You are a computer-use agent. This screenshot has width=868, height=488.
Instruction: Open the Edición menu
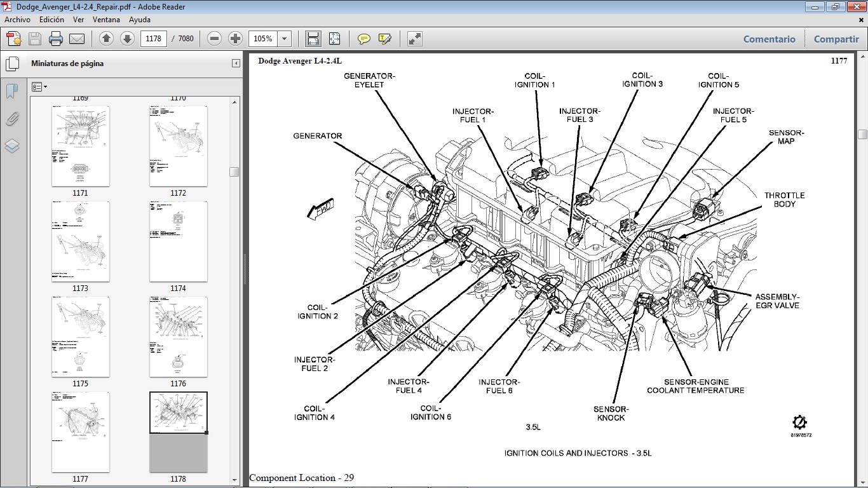pos(51,20)
